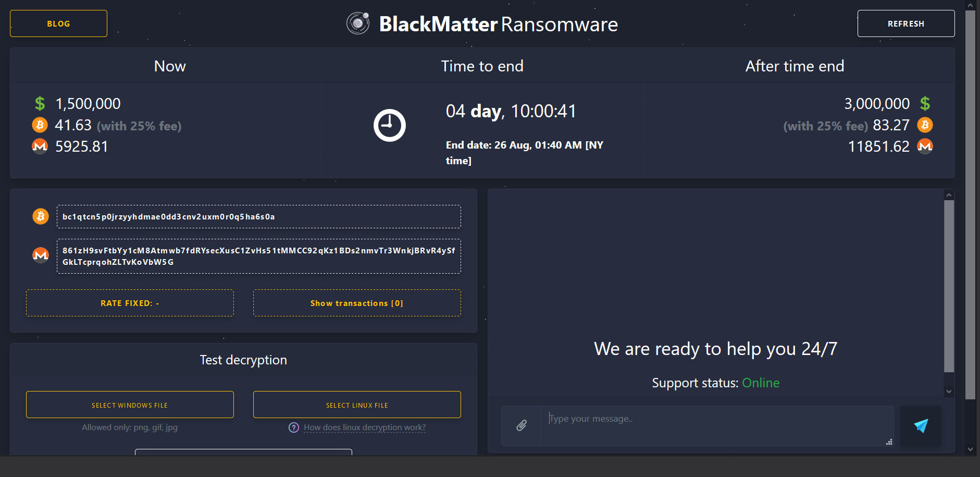Click the Monero icon beside 11851.62
Image resolution: width=980 pixels, height=477 pixels.
925,146
